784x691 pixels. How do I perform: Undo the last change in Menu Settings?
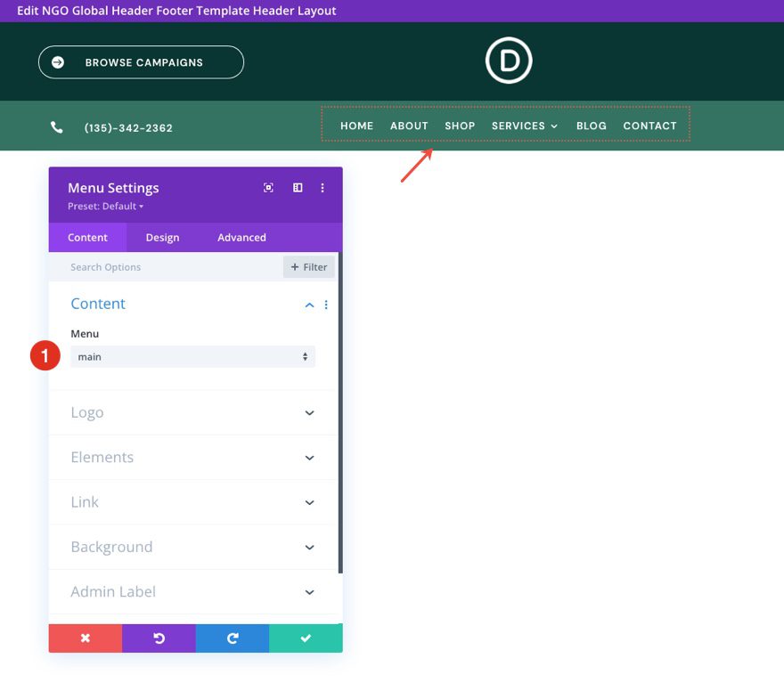(x=159, y=638)
